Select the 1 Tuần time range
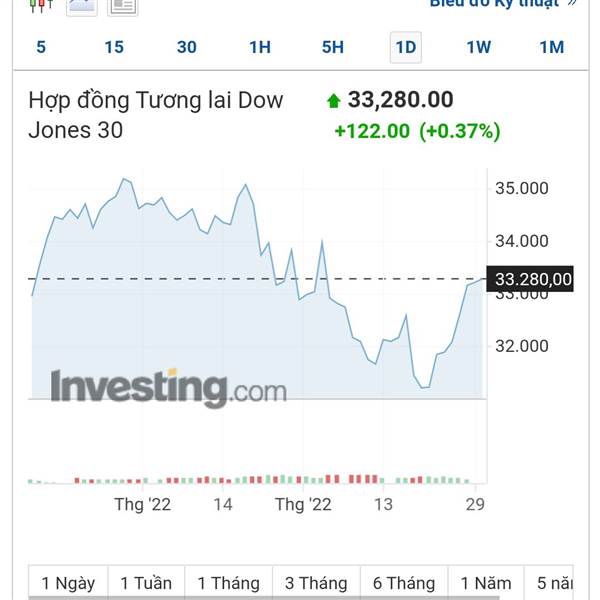The height and width of the screenshot is (600, 600). pyautogui.click(x=146, y=583)
